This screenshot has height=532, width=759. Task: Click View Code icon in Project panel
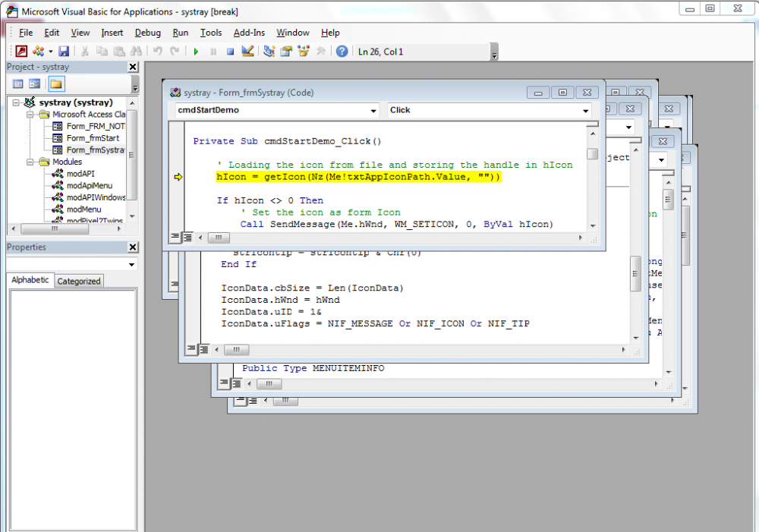click(18, 83)
